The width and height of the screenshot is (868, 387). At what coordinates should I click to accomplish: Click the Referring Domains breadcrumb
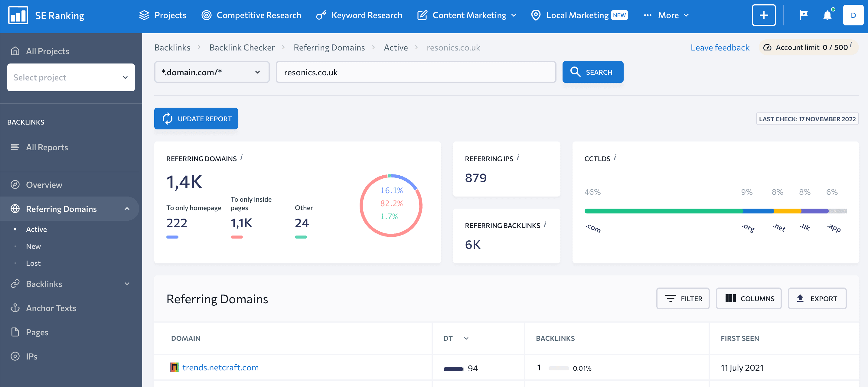tap(329, 47)
